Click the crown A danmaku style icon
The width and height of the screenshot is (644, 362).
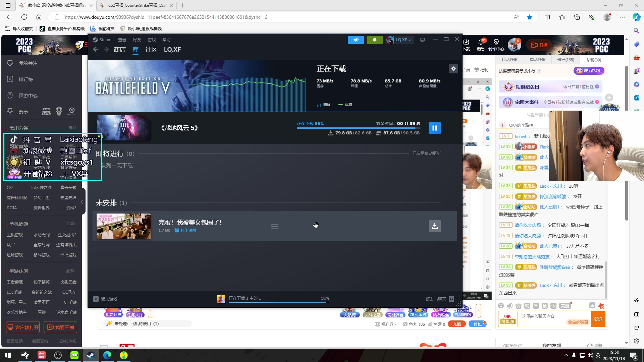click(519, 306)
